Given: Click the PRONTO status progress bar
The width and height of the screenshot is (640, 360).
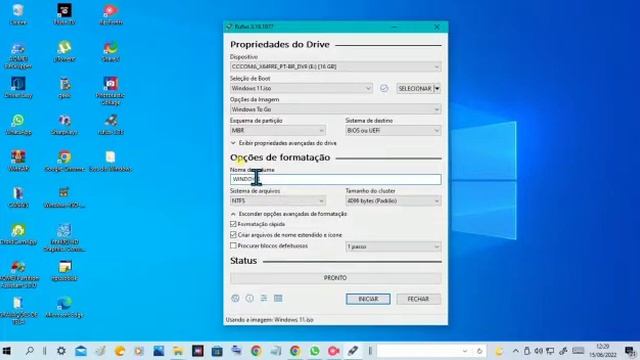Looking at the screenshot, I should point(336,278).
